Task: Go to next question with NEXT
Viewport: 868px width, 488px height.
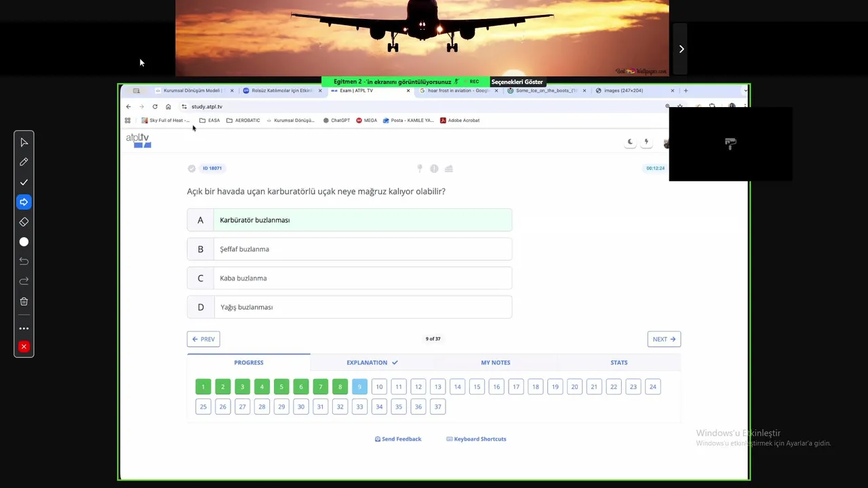Action: (x=664, y=339)
